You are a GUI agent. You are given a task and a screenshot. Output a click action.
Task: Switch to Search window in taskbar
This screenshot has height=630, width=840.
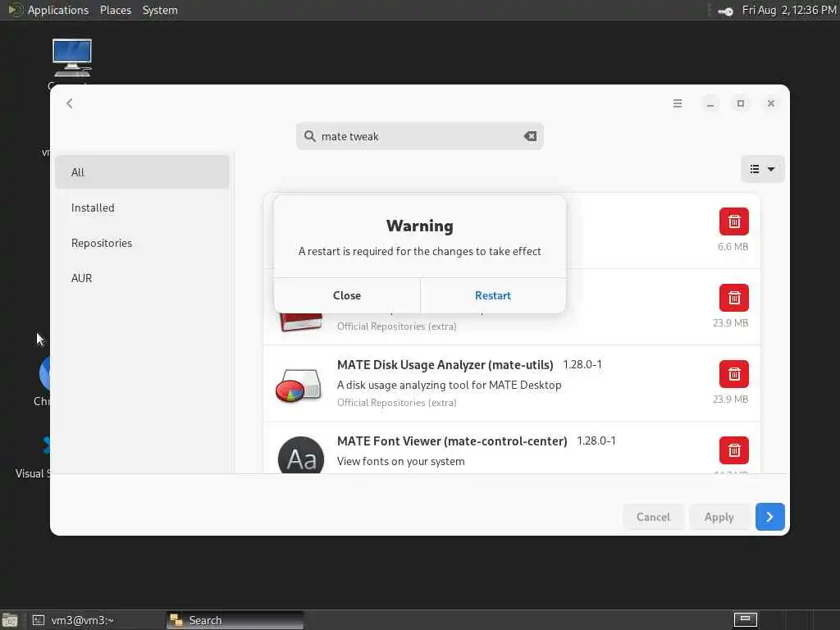pos(235,620)
